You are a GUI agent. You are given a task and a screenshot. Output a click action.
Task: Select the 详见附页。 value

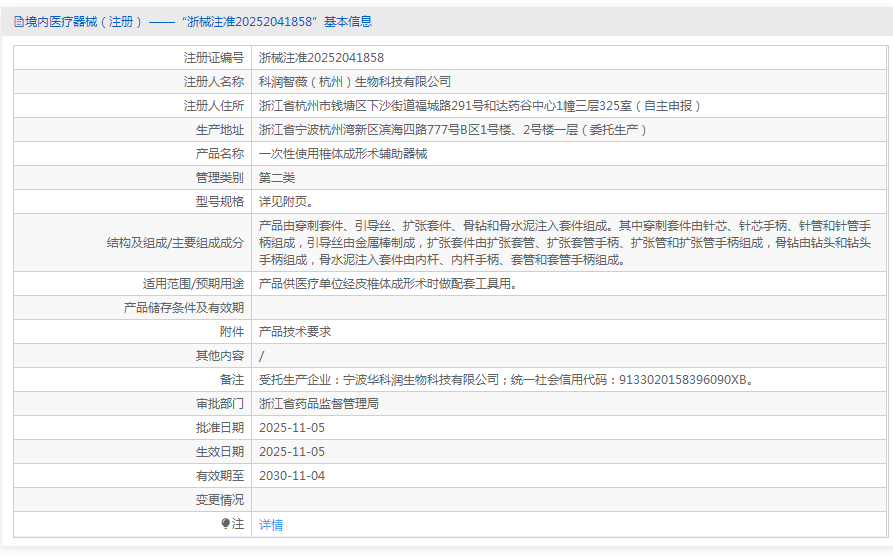pos(286,202)
